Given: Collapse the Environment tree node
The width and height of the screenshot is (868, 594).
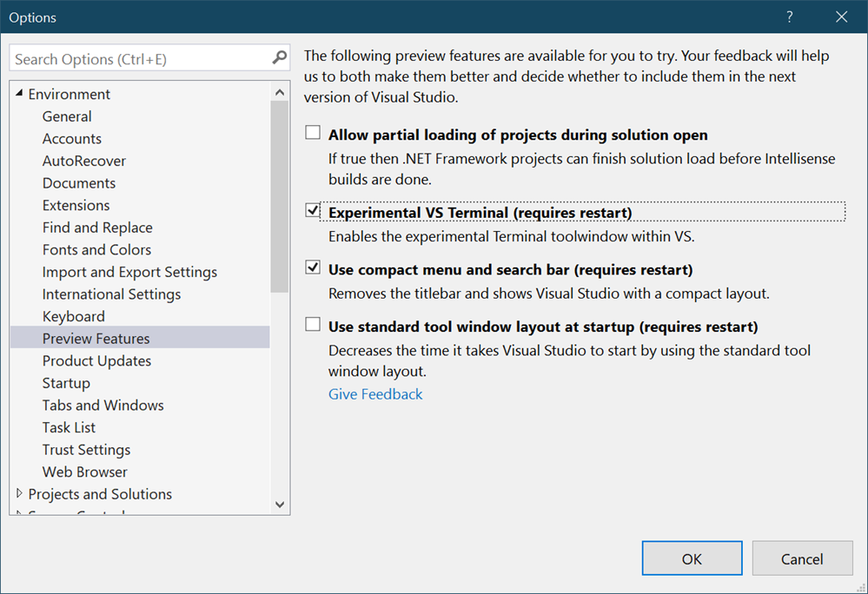Looking at the screenshot, I should point(19,94).
